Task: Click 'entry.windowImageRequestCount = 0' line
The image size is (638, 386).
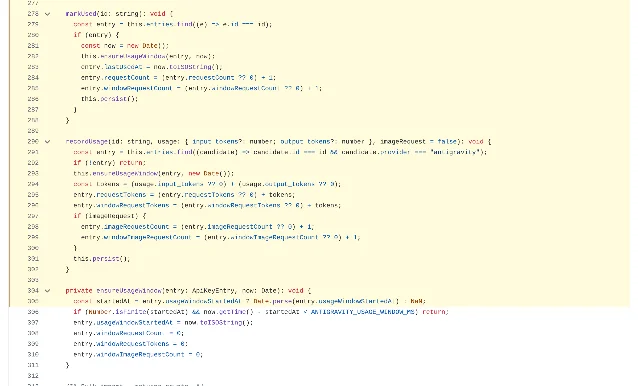Action: [x=138, y=354]
